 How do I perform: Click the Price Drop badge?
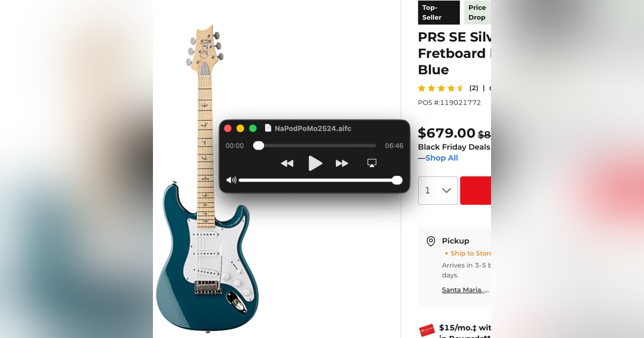(x=478, y=12)
